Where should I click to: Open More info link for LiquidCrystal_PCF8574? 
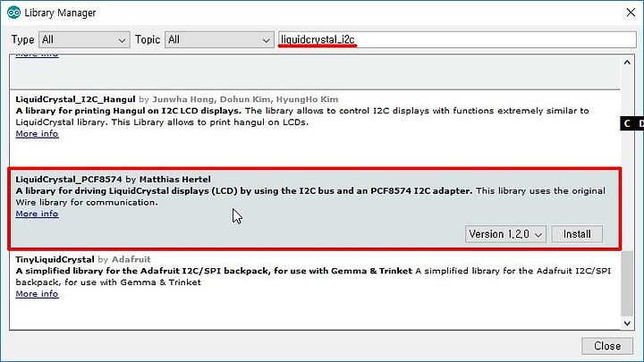click(37, 214)
